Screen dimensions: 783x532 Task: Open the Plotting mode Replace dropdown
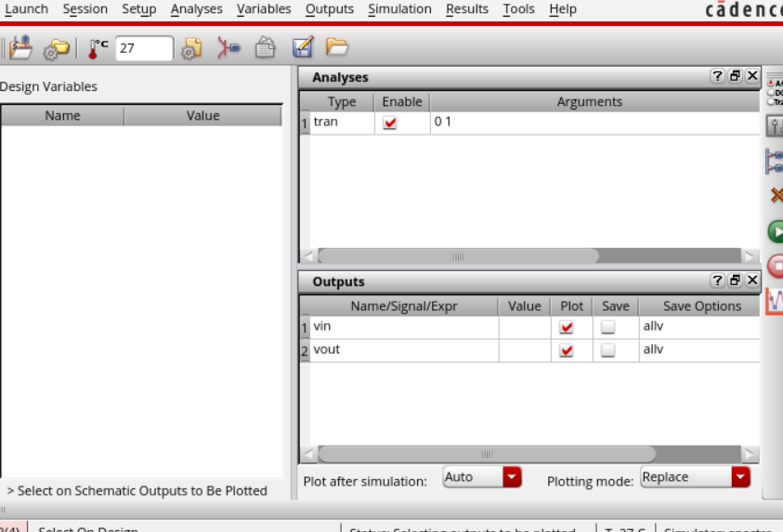pos(695,477)
